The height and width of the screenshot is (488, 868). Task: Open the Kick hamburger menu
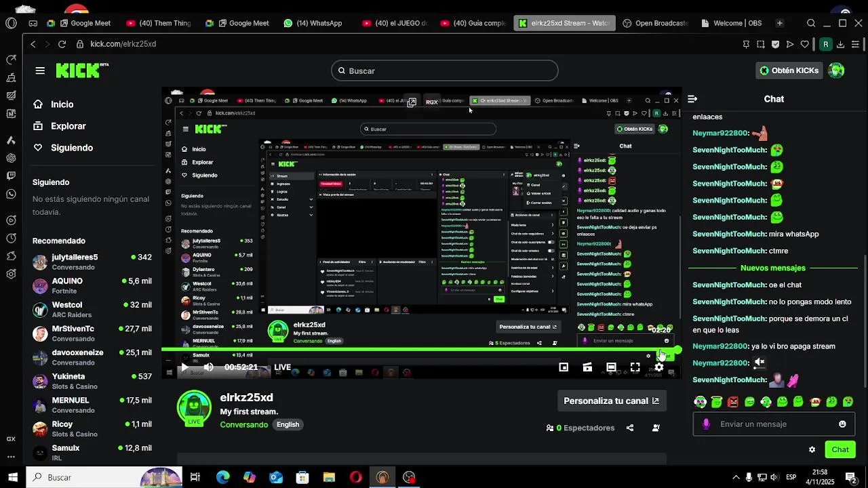tap(40, 70)
